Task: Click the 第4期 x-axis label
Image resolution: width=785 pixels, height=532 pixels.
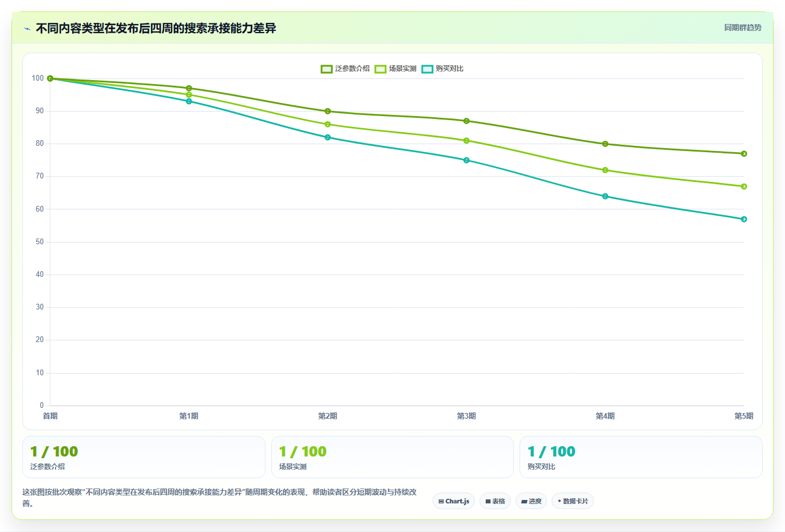Action: tap(605, 416)
